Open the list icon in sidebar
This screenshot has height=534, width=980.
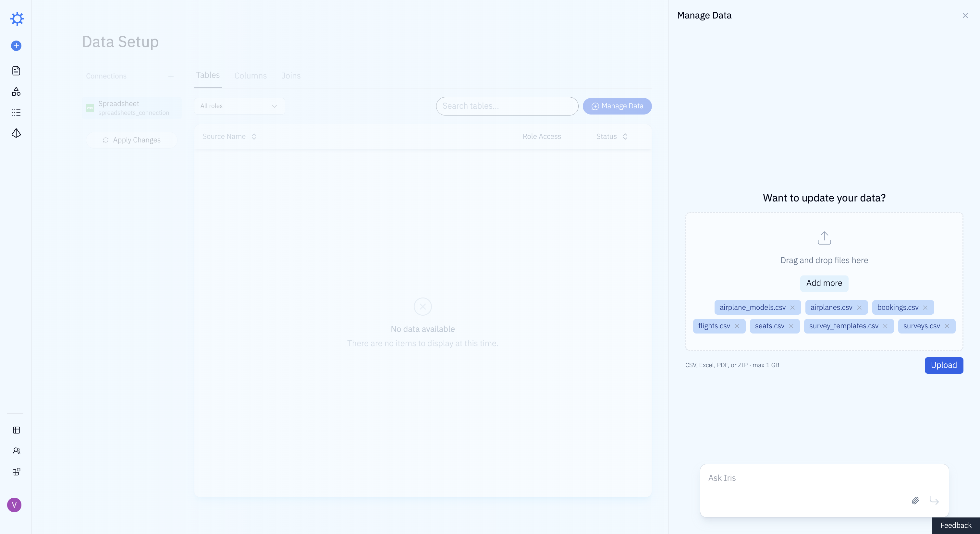pyautogui.click(x=16, y=112)
